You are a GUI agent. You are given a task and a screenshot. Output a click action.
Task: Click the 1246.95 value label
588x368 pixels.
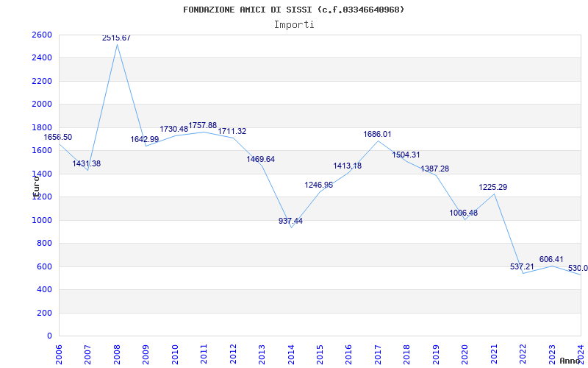[x=319, y=185]
